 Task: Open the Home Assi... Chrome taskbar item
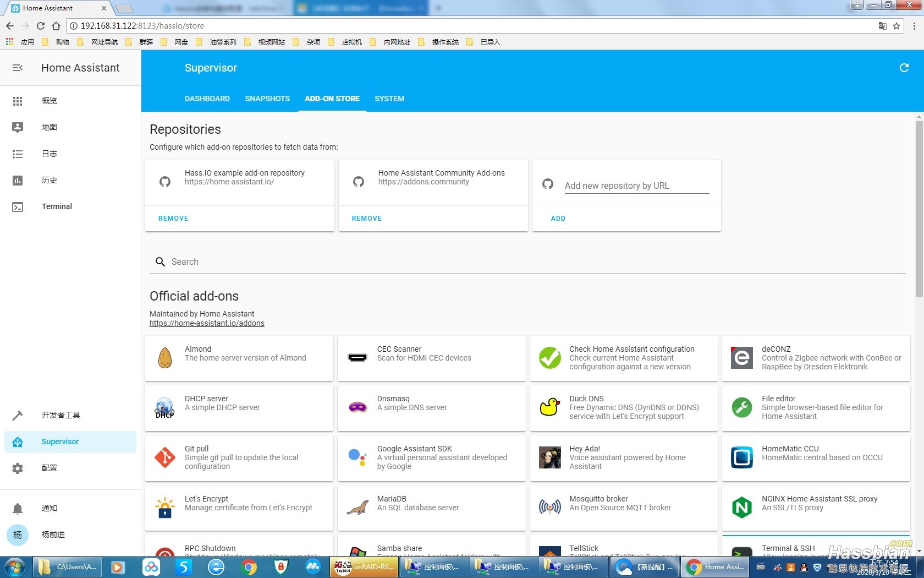(x=715, y=567)
